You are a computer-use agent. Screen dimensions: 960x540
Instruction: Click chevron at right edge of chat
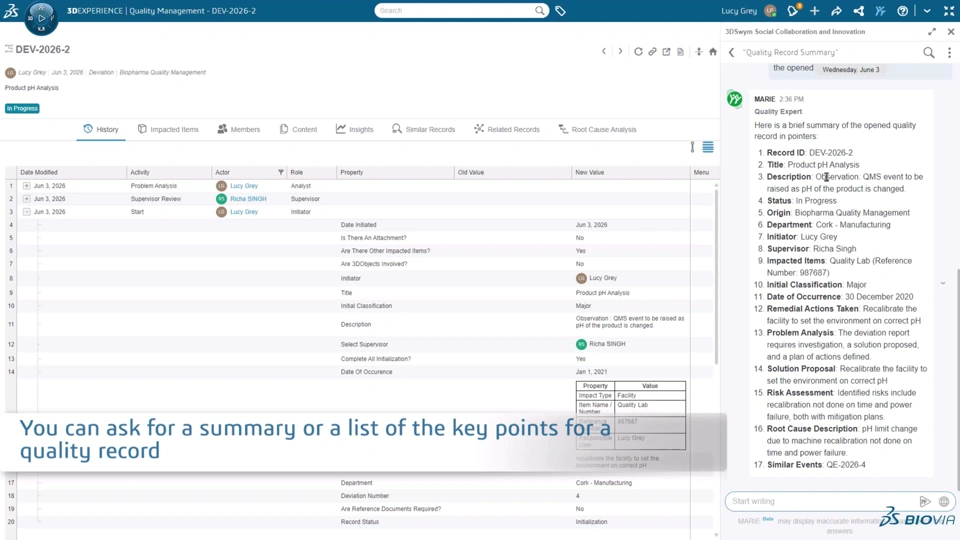point(943,283)
